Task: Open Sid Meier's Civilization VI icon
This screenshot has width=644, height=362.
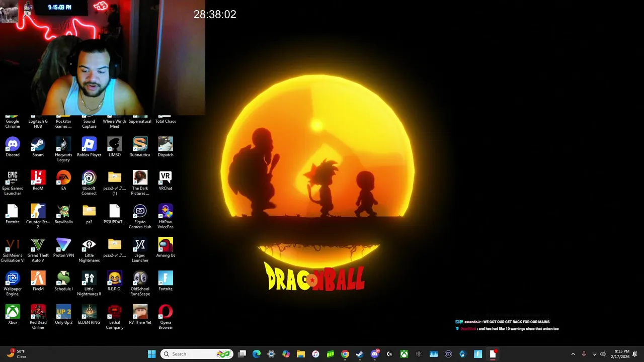Action: click(13, 251)
